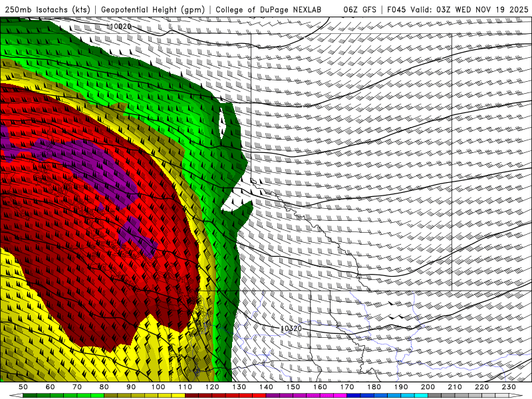The width and height of the screenshot is (532, 399).
Task: Click the '250mb Isotachs (kts)' title text
Action: coord(47,9)
